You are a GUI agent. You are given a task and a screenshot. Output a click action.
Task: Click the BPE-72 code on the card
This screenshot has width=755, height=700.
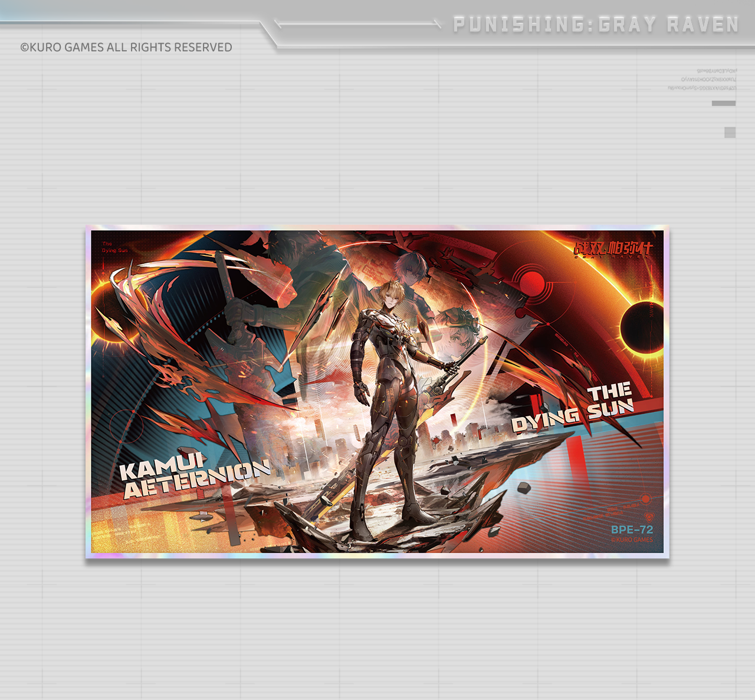click(632, 530)
